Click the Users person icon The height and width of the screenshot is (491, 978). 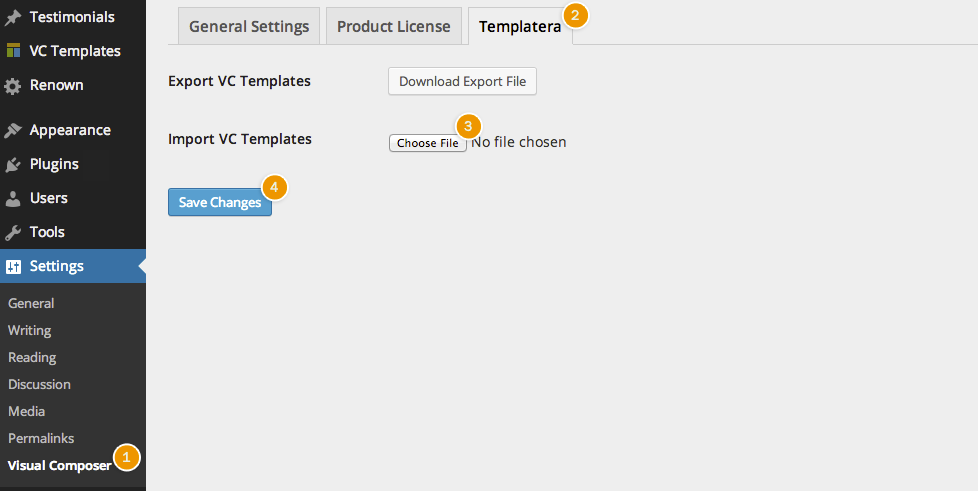(13, 198)
